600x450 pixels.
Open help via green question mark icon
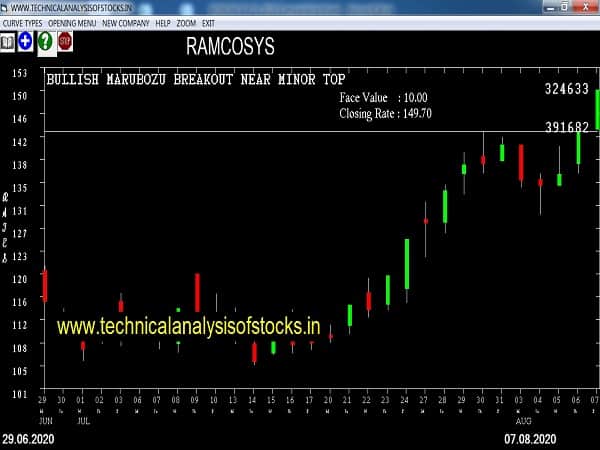pyautogui.click(x=45, y=42)
